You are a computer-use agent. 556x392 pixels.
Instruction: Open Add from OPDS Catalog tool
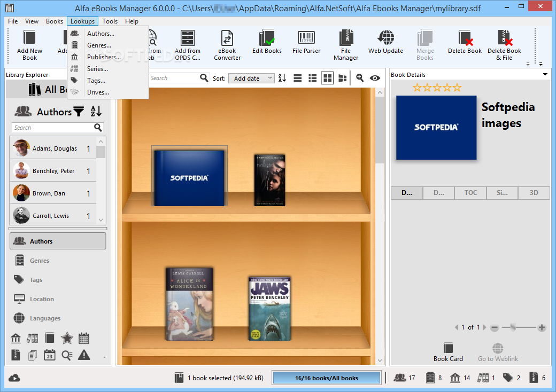coord(188,45)
